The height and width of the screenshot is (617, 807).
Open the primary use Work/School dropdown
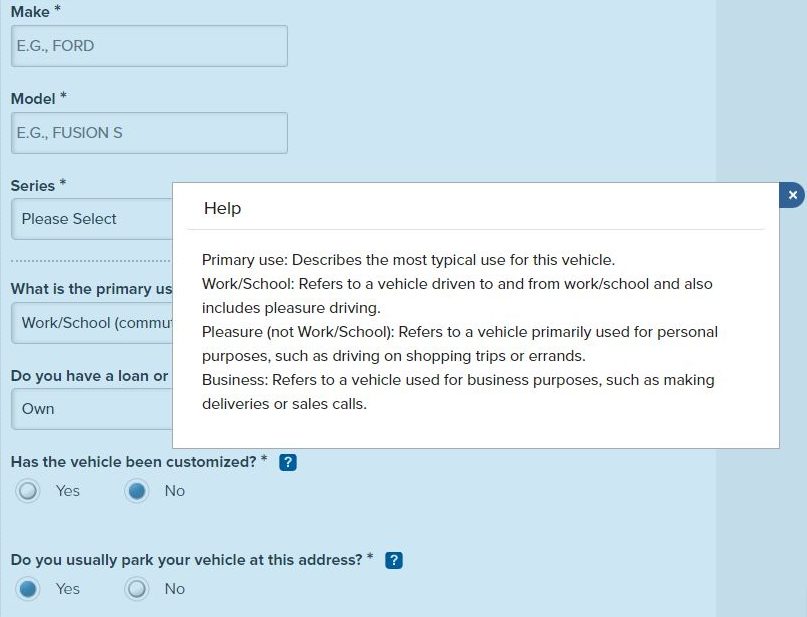click(92, 323)
